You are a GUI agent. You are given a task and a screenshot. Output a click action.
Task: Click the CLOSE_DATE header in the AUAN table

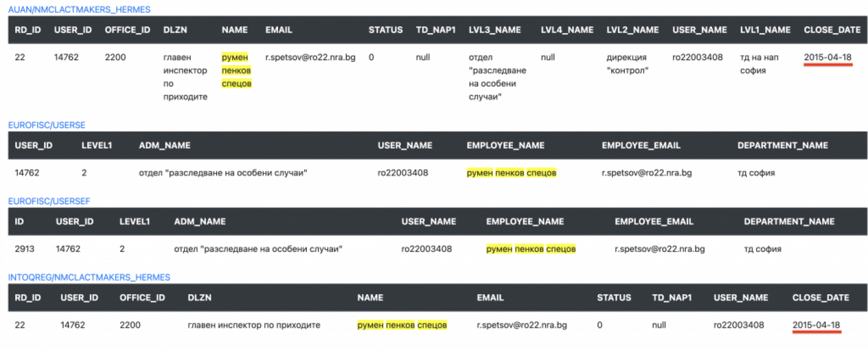832,30
